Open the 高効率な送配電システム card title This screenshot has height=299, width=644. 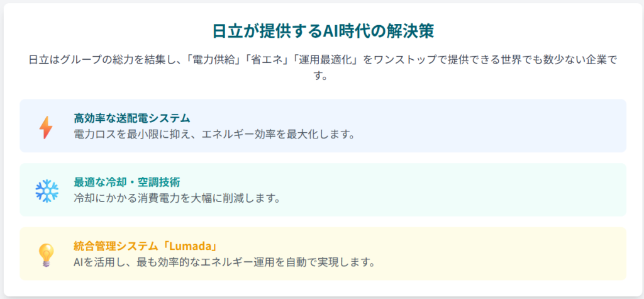(x=131, y=118)
